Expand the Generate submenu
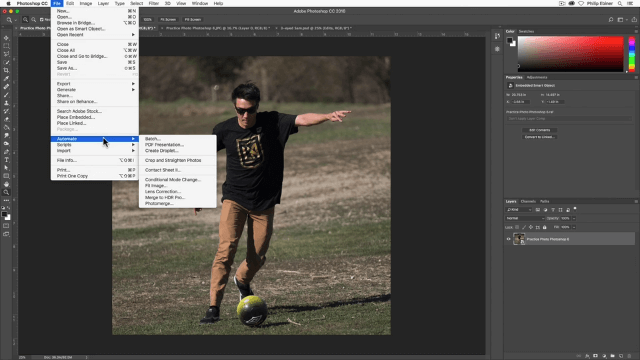640x360 pixels. (x=94, y=89)
